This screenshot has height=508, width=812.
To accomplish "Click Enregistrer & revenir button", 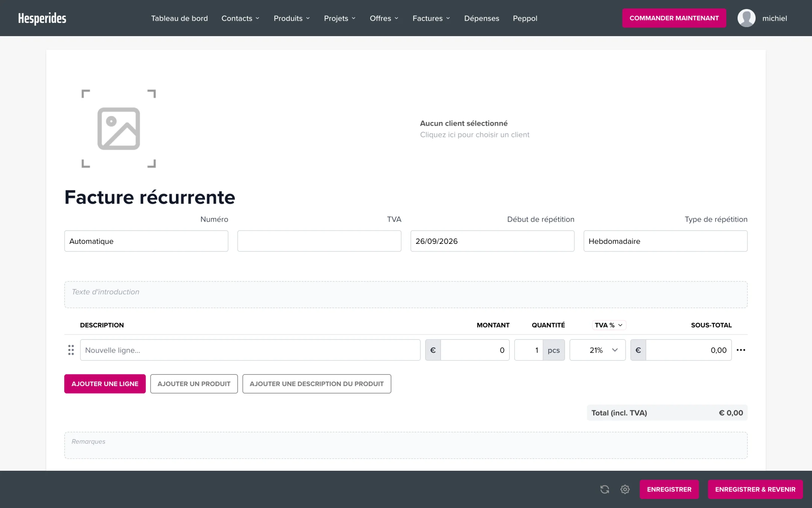I will (755, 489).
